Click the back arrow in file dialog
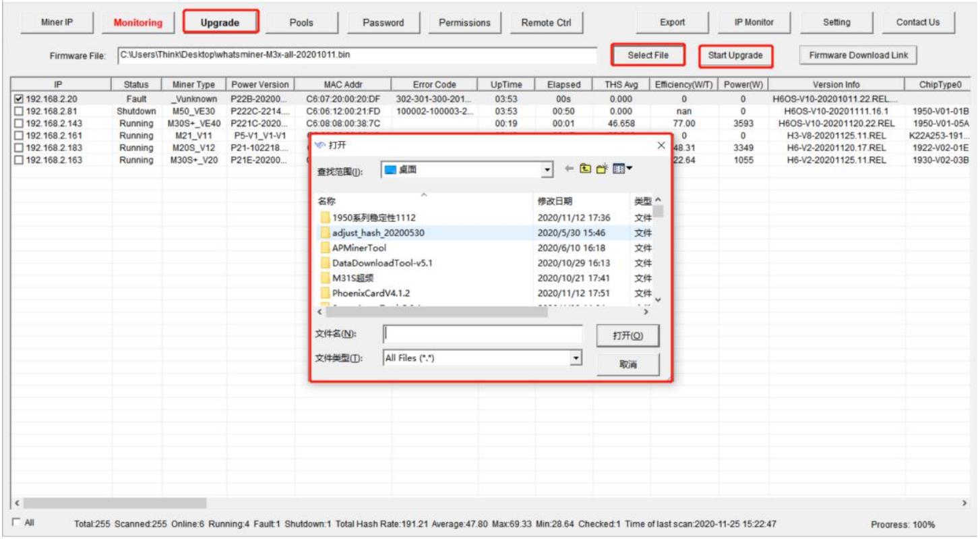 569,169
